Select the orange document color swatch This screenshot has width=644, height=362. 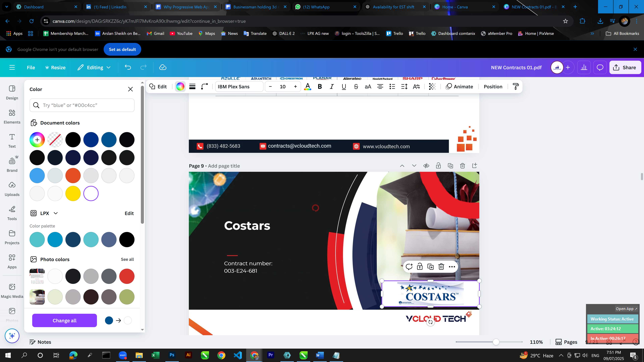coord(73,176)
